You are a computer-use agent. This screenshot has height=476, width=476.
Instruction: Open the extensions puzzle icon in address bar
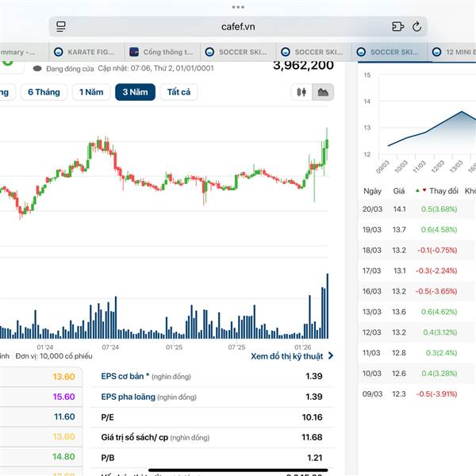click(397, 26)
